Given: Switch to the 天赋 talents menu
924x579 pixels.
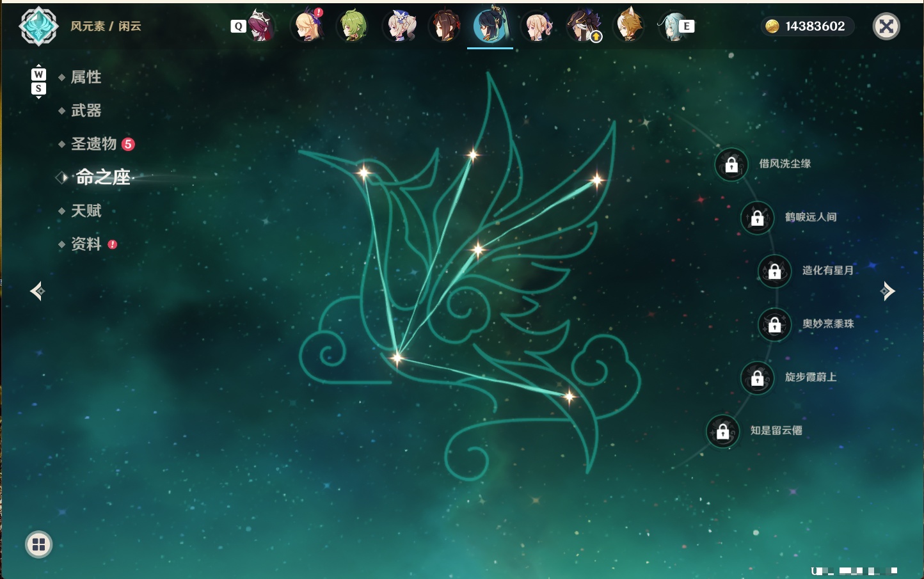Looking at the screenshot, I should tap(86, 210).
